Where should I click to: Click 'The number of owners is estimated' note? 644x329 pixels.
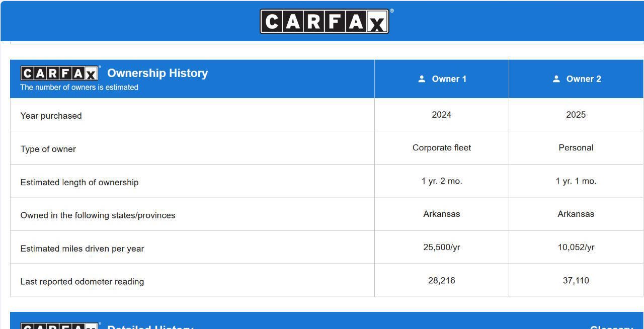[x=79, y=88]
